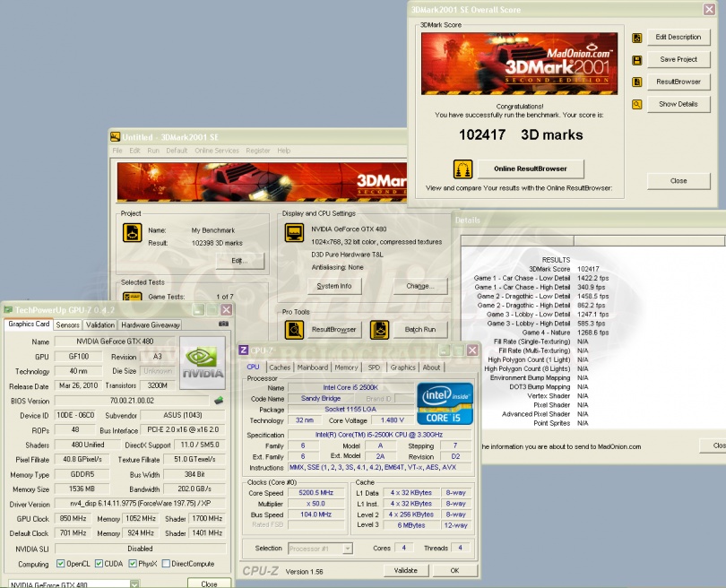Click the Validate button in CPU-Z
Viewport: 726px width, 588px height.
tap(406, 570)
